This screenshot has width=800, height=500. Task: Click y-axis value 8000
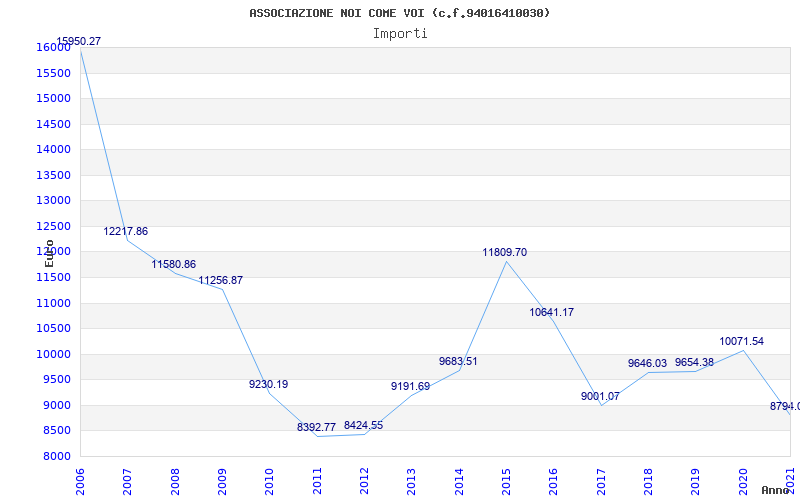point(56,456)
